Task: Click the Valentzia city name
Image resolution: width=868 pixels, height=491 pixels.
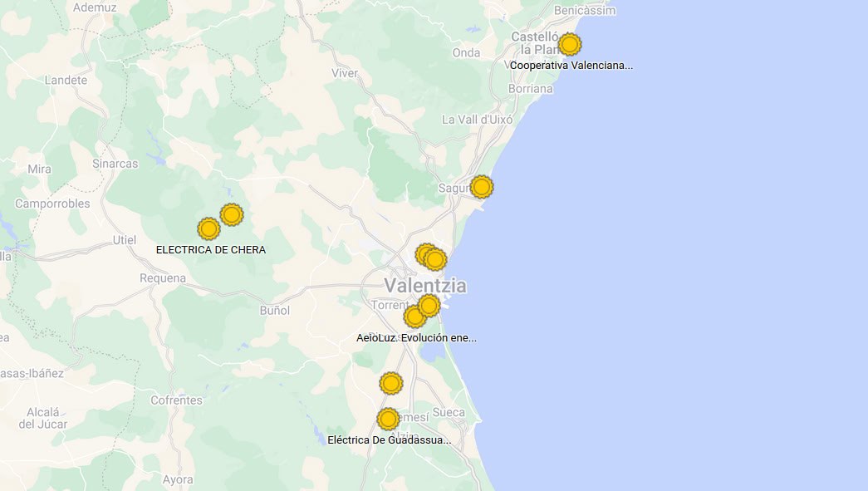Action: coord(425,286)
